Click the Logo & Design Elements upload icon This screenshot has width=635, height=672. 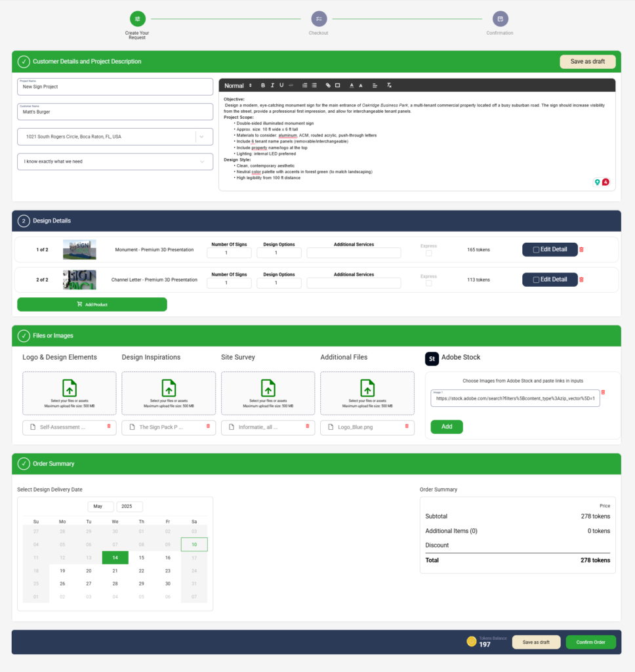pos(70,388)
